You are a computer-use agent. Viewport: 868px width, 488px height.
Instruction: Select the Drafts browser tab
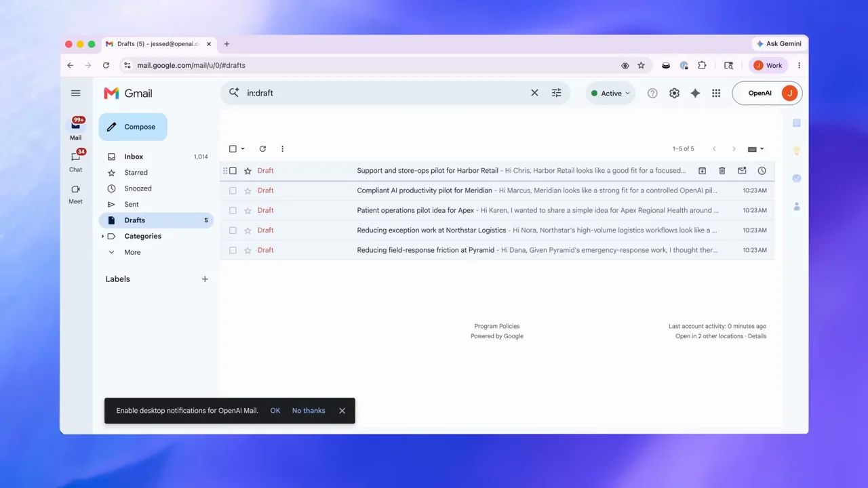tap(157, 44)
